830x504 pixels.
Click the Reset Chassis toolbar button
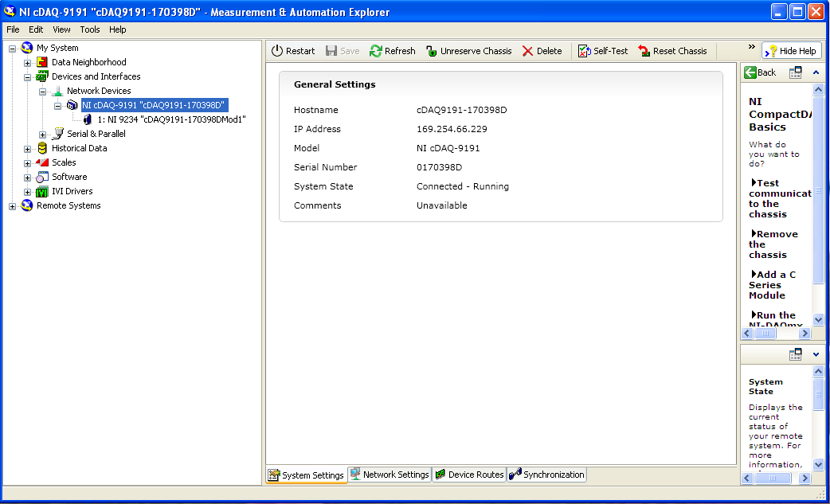point(673,51)
